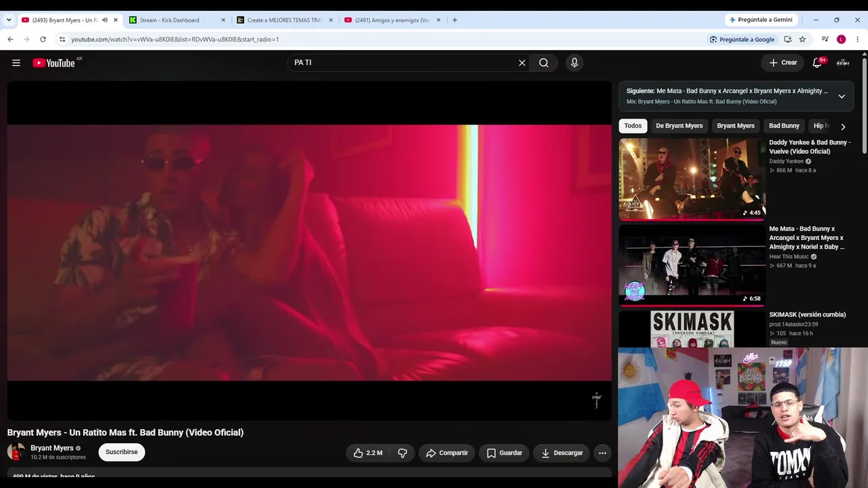This screenshot has height=488, width=868.
Task: Run the YouTube search with magnifier button
Action: click(x=544, y=63)
